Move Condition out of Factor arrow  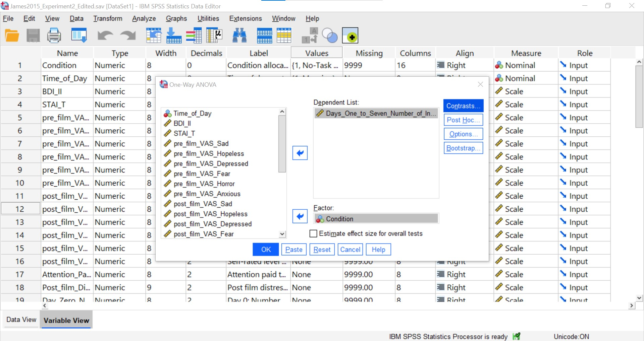(x=300, y=216)
